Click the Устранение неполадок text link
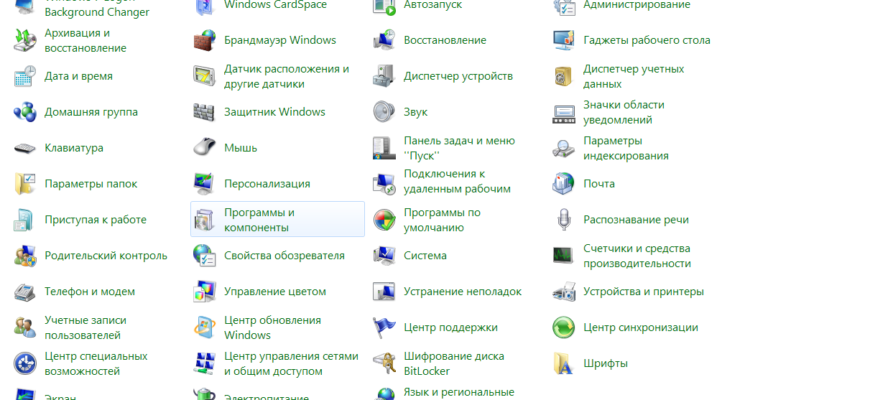 [463, 291]
